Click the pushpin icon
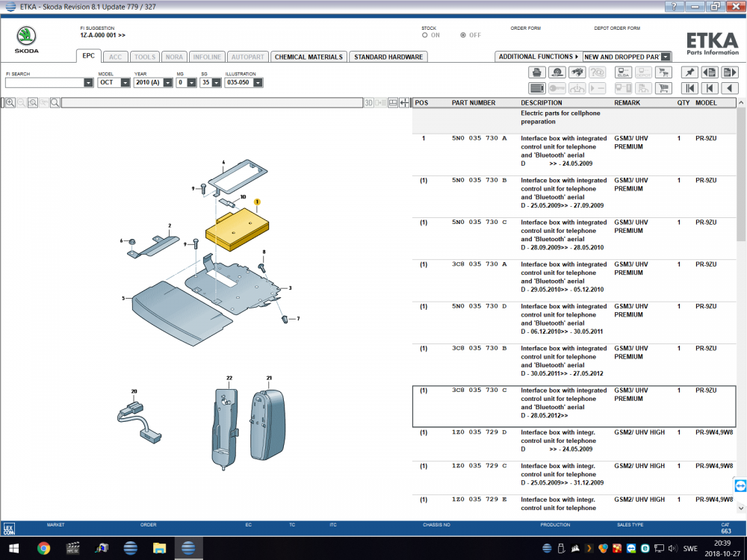The height and width of the screenshot is (560, 747). 689,72
